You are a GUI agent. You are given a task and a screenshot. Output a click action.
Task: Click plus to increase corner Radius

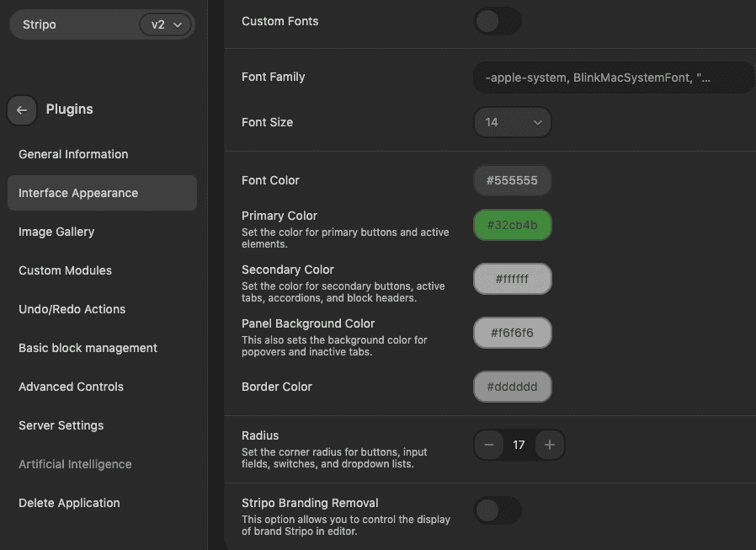550,445
